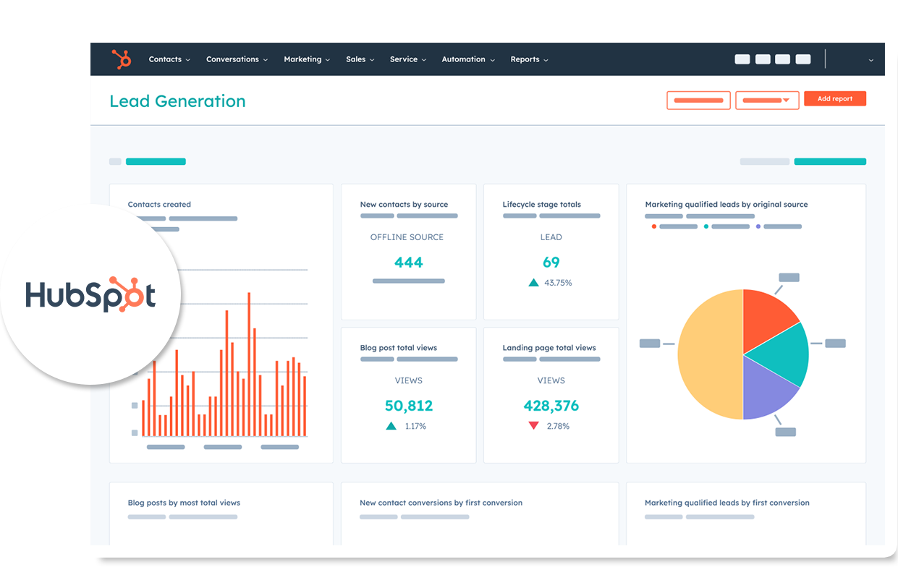Click the 69 lead count value

click(551, 263)
